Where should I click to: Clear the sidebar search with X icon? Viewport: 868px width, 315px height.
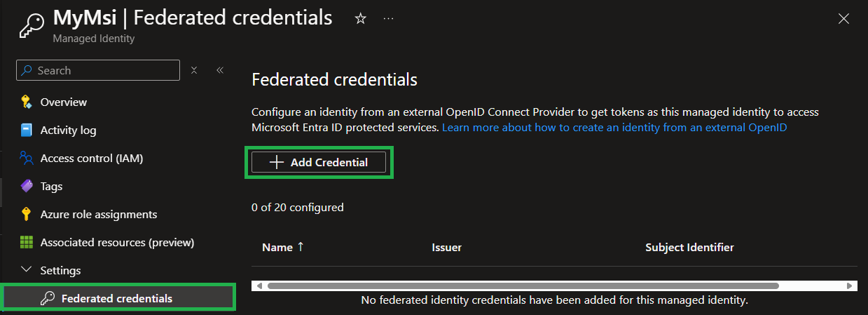(x=194, y=70)
